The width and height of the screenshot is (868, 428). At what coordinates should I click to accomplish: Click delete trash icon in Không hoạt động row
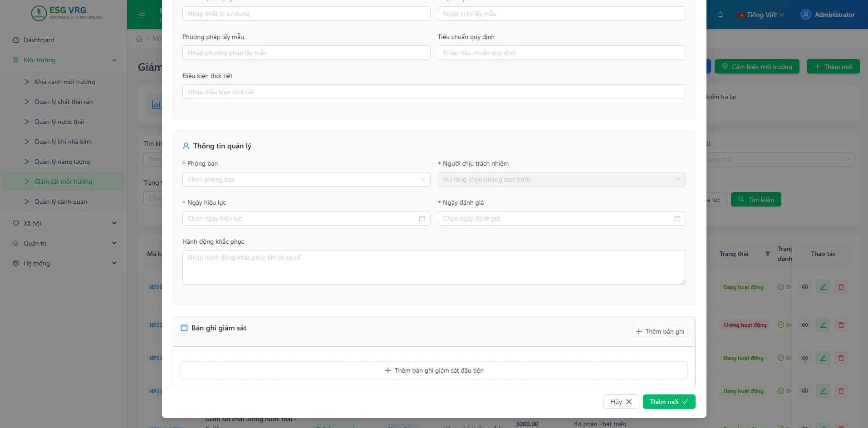click(x=841, y=325)
